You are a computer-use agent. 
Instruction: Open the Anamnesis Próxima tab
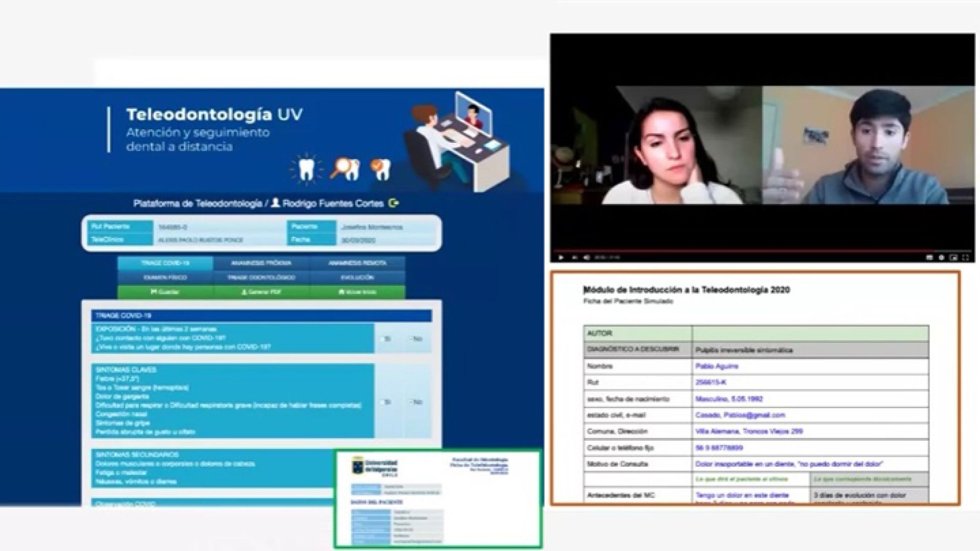261,263
